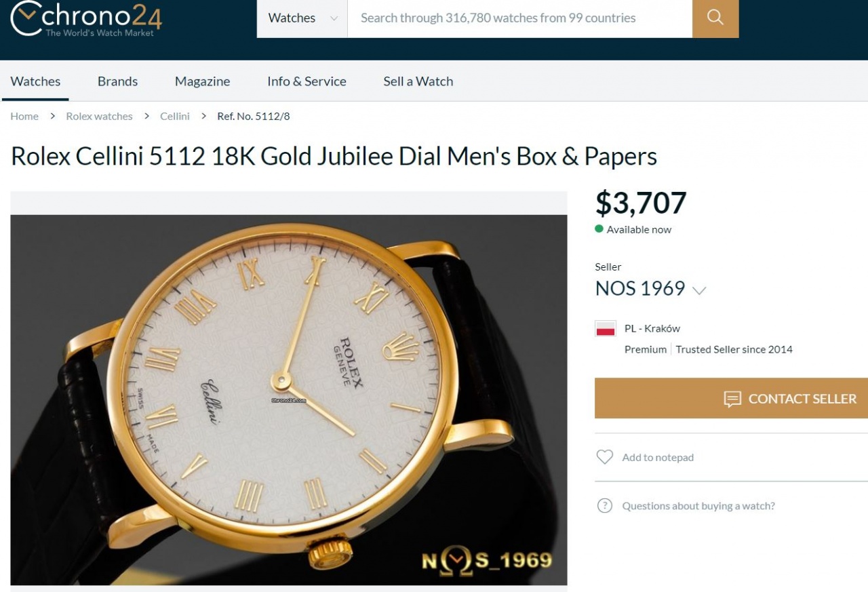Viewport: 868px width, 592px height.
Task: Click the chat icon on Contact Seller
Action: point(732,399)
